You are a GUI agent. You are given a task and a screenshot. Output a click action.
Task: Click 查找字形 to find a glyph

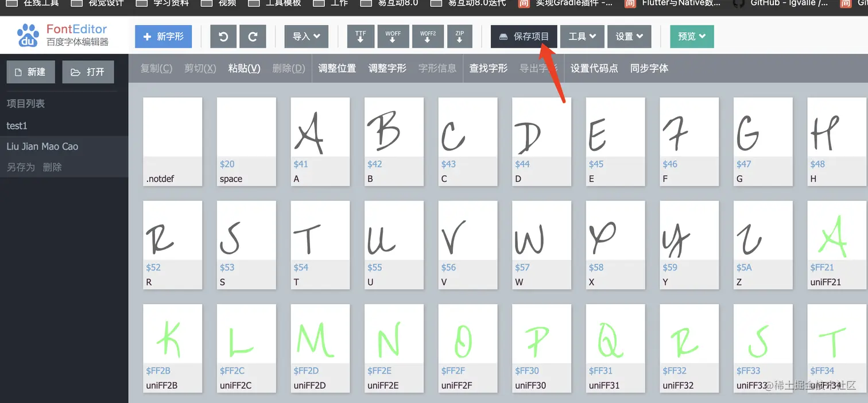[489, 68]
